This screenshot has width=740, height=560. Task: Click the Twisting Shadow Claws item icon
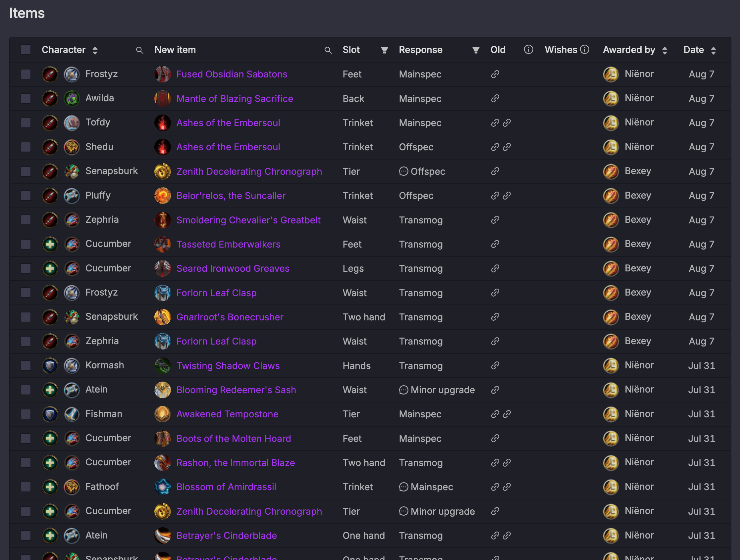(163, 366)
